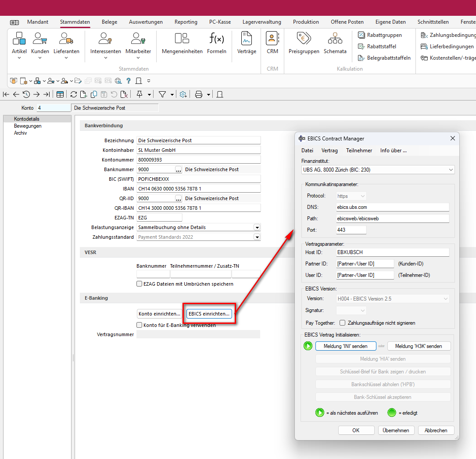Viewport: 476px width, 459px height.
Task: Toggle 'Zahlungsaufträge nicht signieren' checkbox
Action: 342,323
